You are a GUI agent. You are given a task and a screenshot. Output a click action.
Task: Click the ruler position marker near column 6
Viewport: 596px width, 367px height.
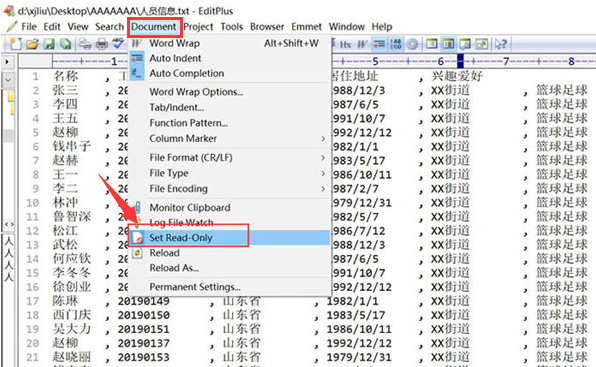[x=460, y=61]
